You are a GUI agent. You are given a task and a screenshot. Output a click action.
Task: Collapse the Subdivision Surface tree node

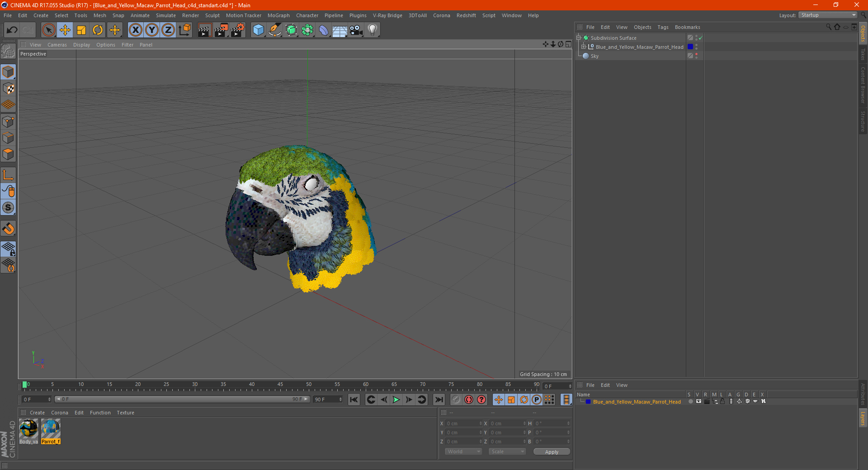pos(578,38)
